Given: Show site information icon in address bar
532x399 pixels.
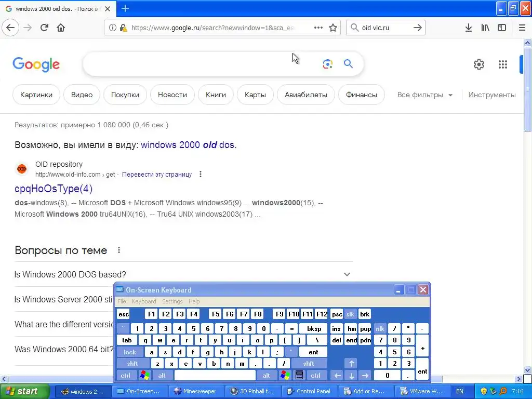Looking at the screenshot, I should click(x=112, y=28).
